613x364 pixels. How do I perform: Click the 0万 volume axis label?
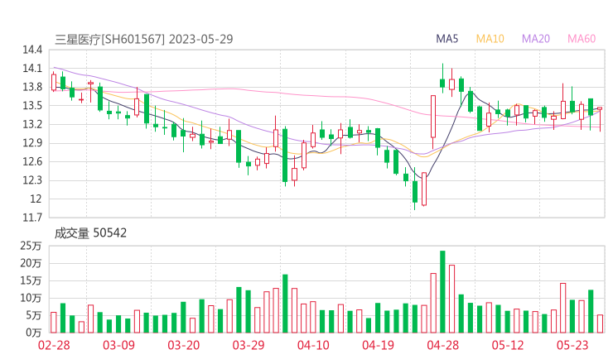tap(34, 333)
